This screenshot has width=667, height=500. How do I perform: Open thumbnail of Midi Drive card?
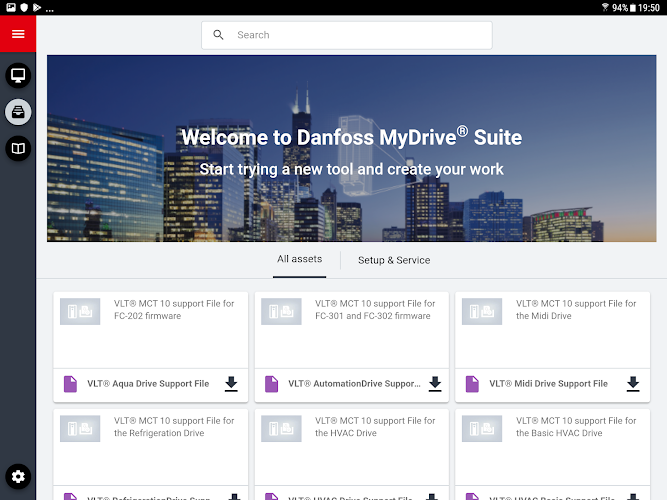pyautogui.click(x=482, y=311)
